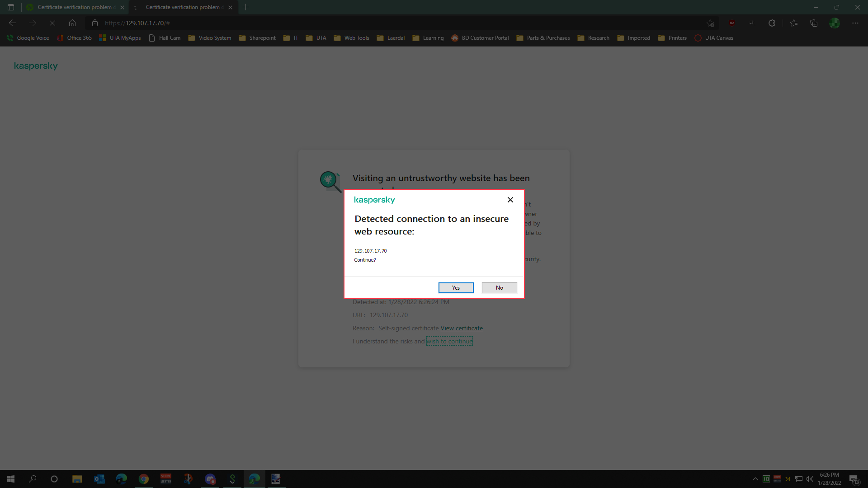Add this page to favorites
The width and height of the screenshot is (868, 488).
tap(710, 23)
